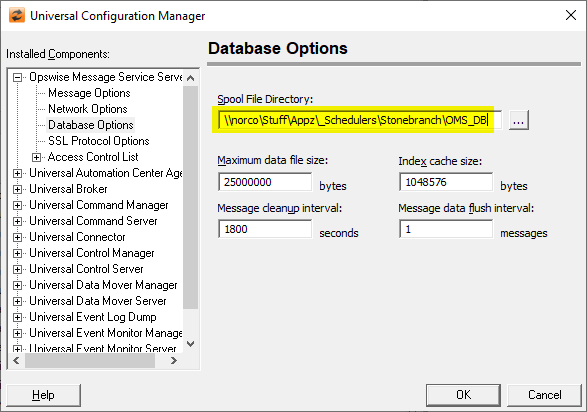Click the tree vertical scrollbar thumb
The image size is (587, 412).
pyautogui.click(x=191, y=197)
